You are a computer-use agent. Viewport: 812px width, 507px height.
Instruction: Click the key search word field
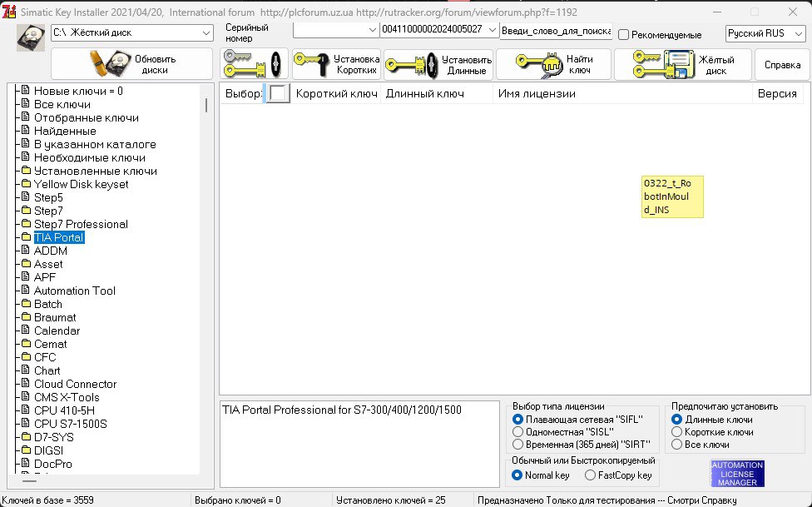pyautogui.click(x=556, y=31)
